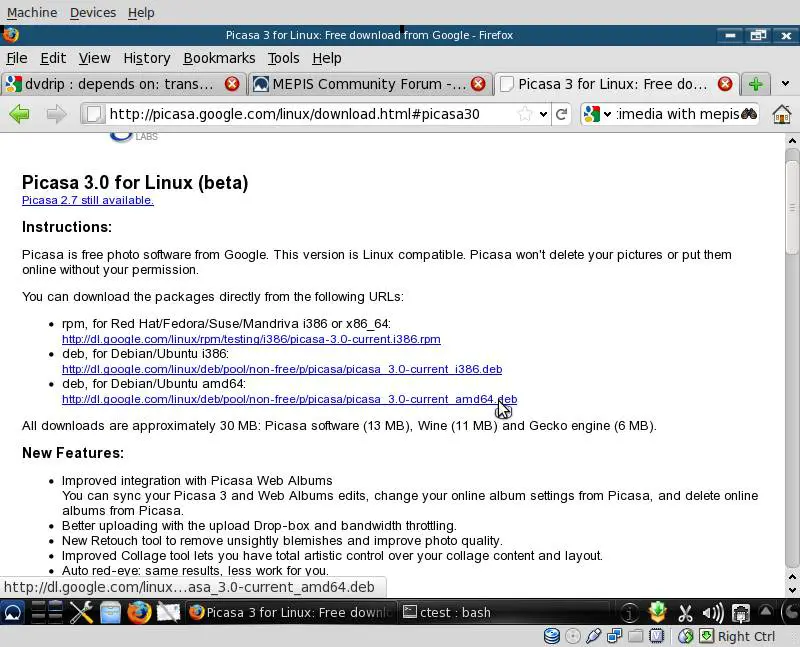
Task: Click the network connection tray icon
Action: coord(740,613)
